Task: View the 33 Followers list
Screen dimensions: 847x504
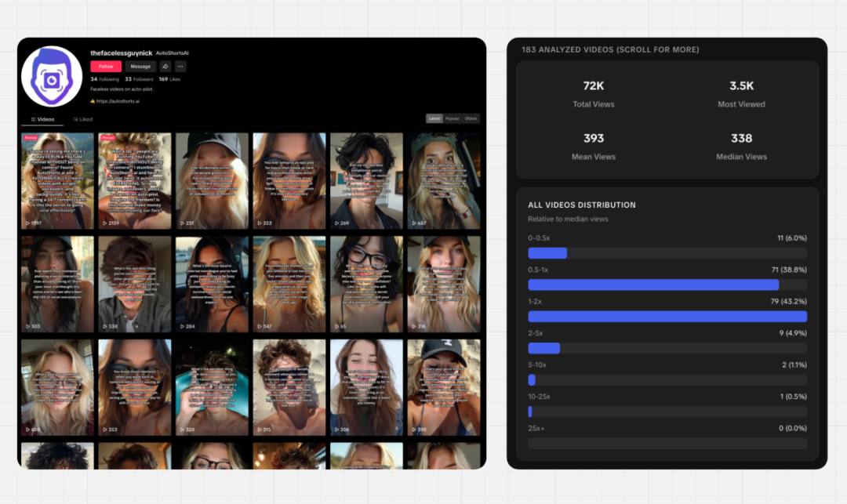Action: (x=139, y=79)
